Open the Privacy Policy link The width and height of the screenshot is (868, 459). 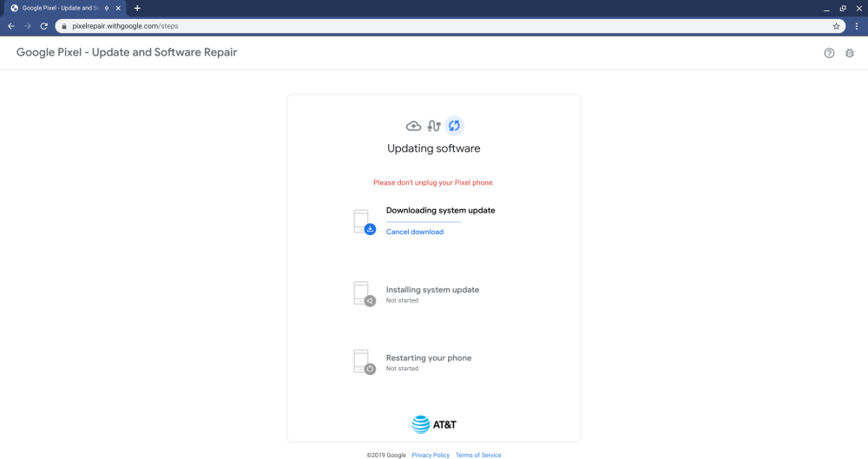point(431,455)
